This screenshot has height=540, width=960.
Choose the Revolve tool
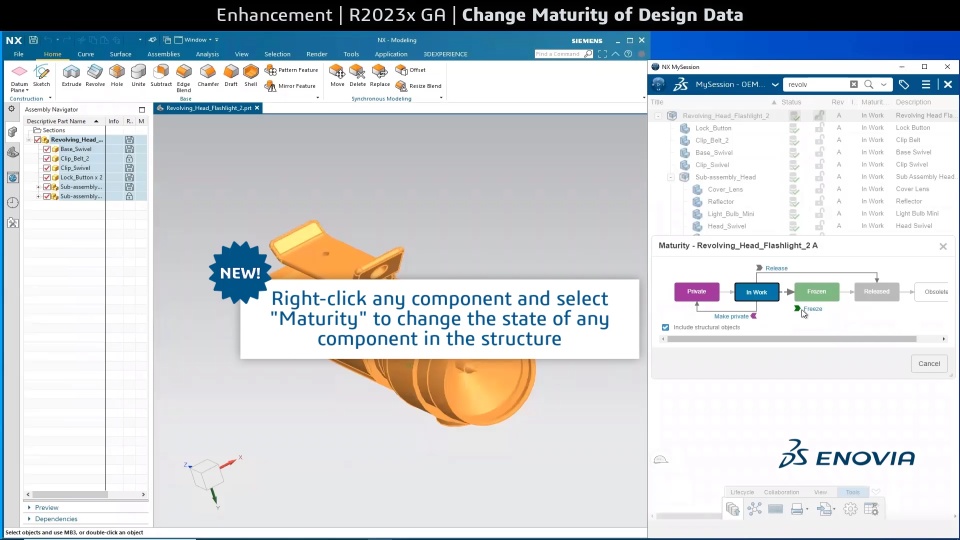(x=95, y=75)
